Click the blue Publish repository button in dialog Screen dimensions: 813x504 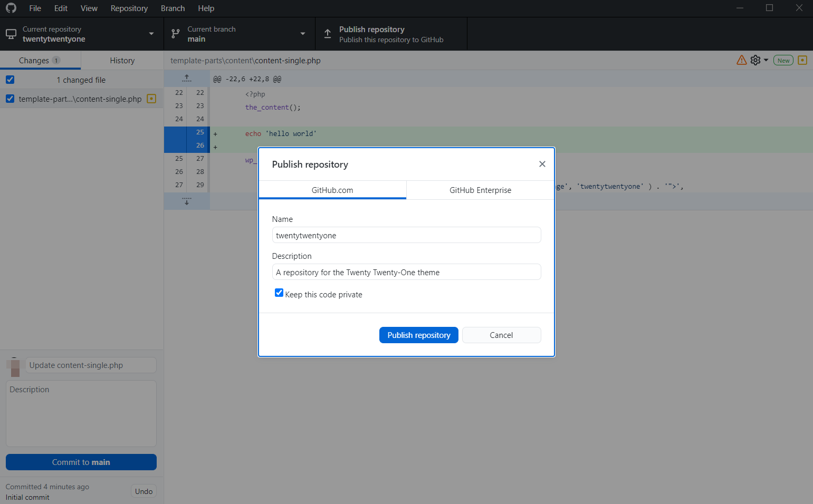click(418, 335)
